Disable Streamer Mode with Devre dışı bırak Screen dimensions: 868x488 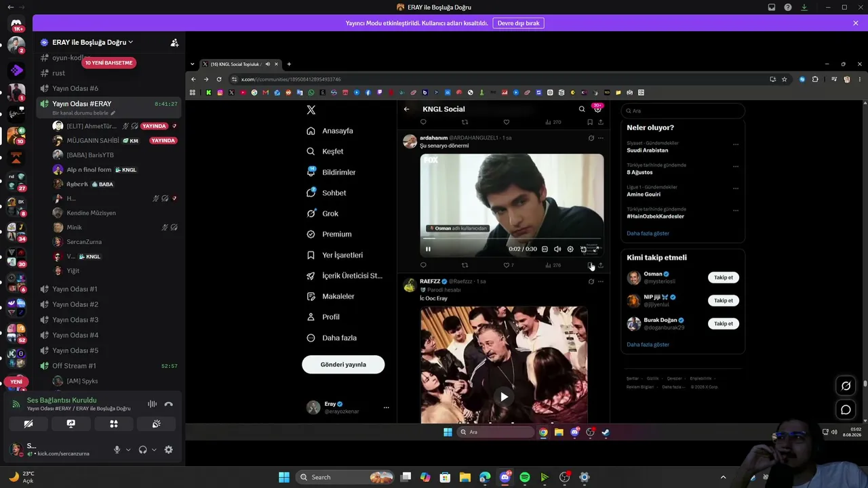pos(518,23)
